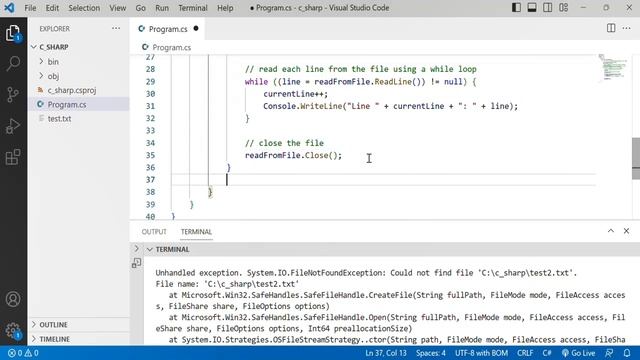The image size is (640, 360).
Task: Select the Program.cs editor tab
Action: tap(168, 29)
